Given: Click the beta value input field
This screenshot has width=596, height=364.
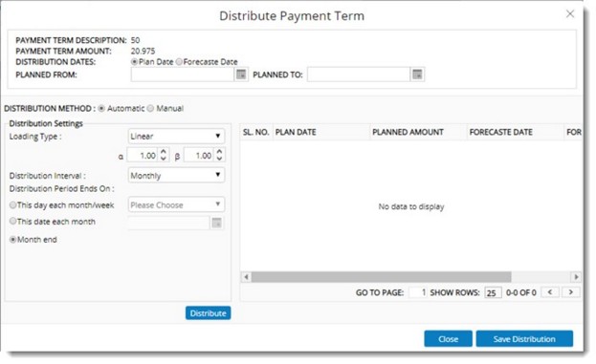Looking at the screenshot, I should coord(198,155).
